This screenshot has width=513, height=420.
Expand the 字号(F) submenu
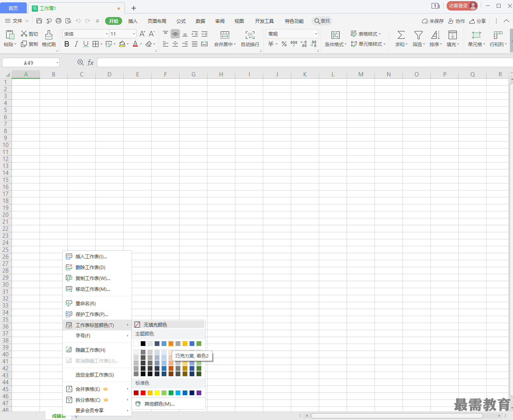[x=97, y=336]
